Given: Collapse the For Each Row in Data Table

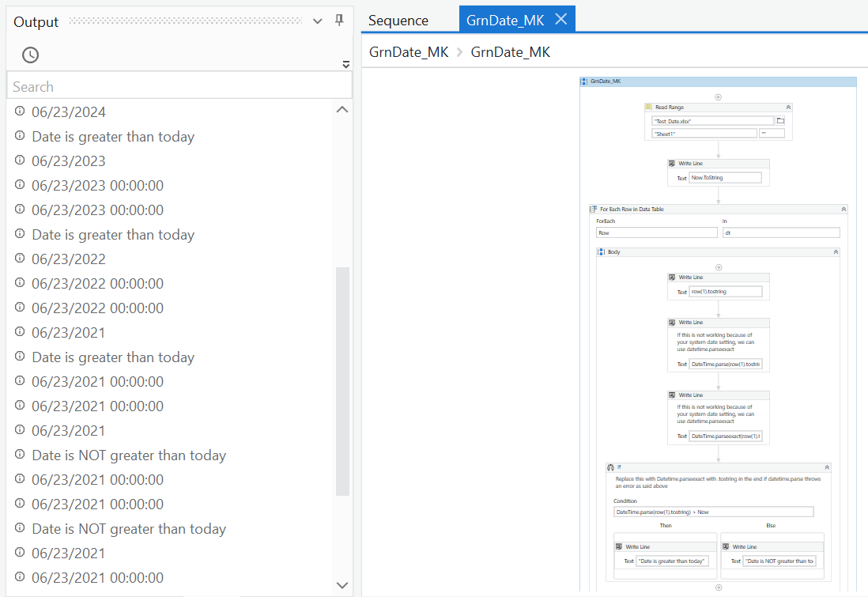Looking at the screenshot, I should click(x=843, y=210).
